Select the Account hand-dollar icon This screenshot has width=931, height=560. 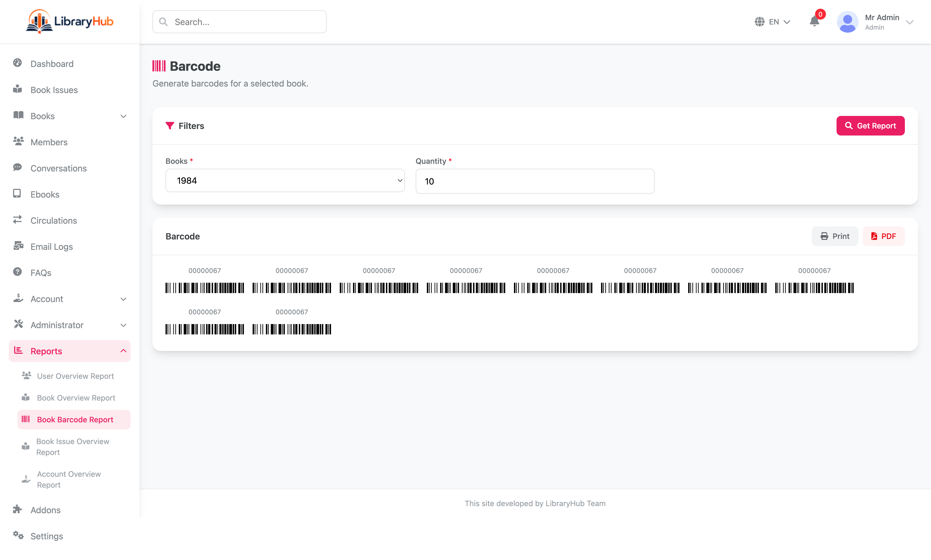(x=18, y=298)
